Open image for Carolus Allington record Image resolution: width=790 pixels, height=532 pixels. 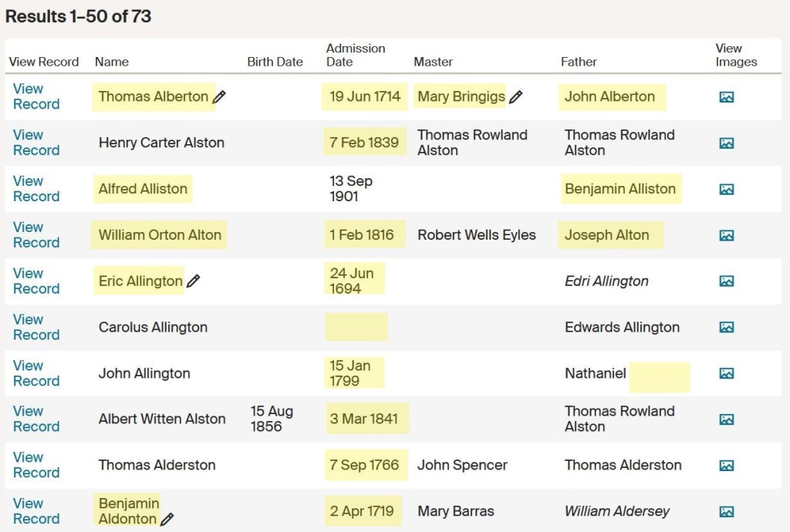coord(726,328)
